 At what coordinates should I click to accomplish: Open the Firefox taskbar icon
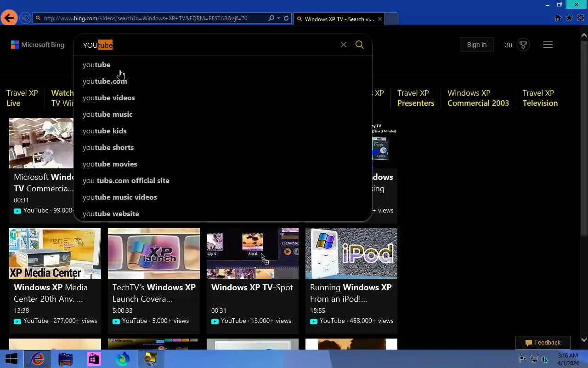pos(122,359)
